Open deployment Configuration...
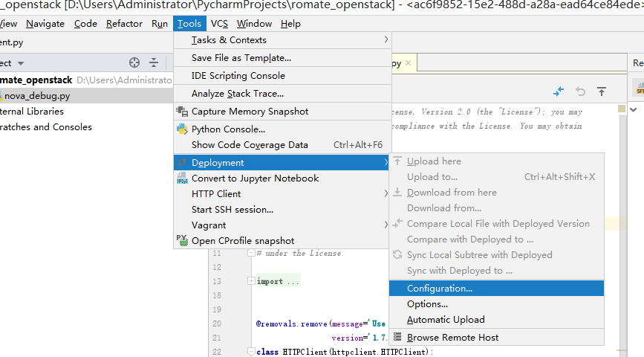This screenshot has height=357, width=644. click(496, 289)
